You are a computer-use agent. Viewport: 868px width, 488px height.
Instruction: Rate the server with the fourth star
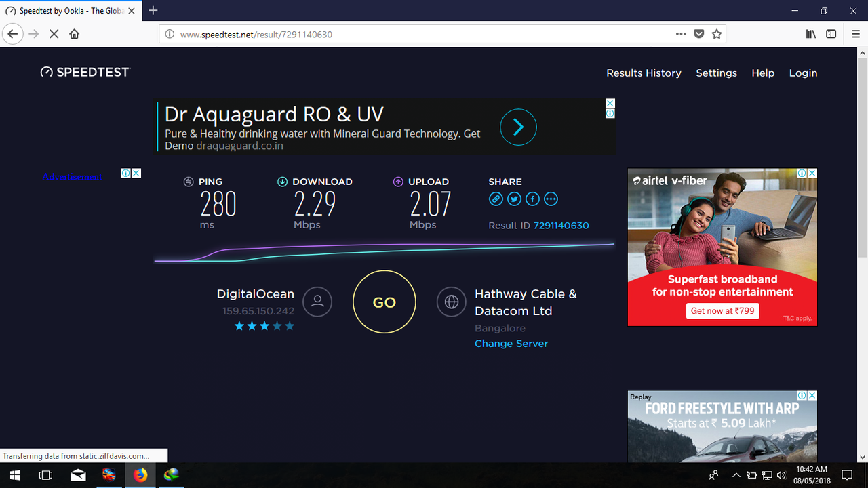277,326
